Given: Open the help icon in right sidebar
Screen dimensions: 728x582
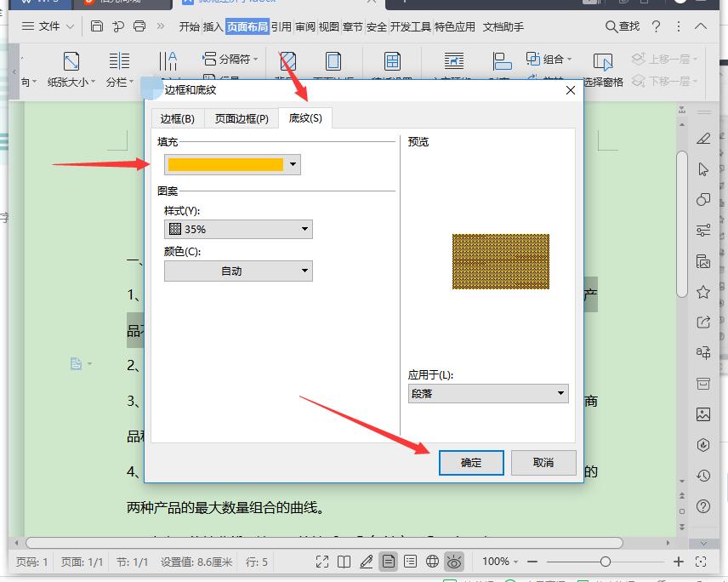Looking at the screenshot, I should [x=703, y=506].
